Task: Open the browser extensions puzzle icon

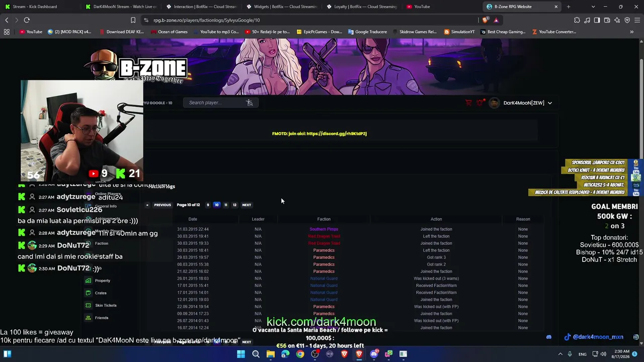Action: tap(577, 20)
